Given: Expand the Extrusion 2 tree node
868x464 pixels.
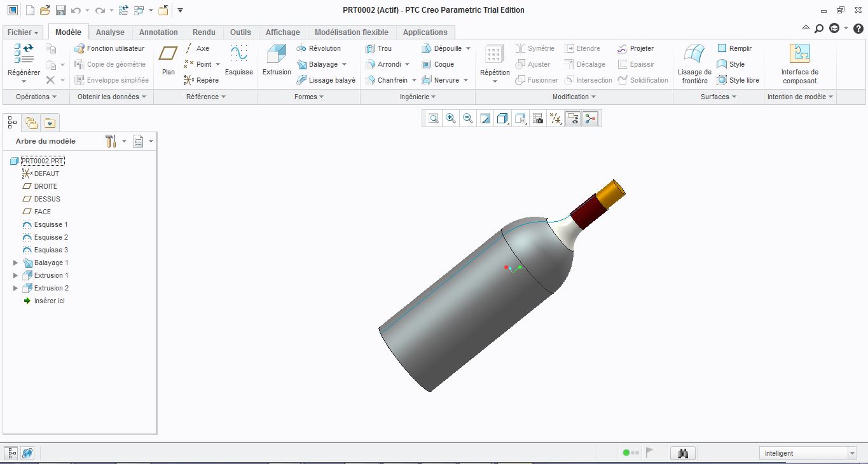Looking at the screenshot, I should pos(16,288).
